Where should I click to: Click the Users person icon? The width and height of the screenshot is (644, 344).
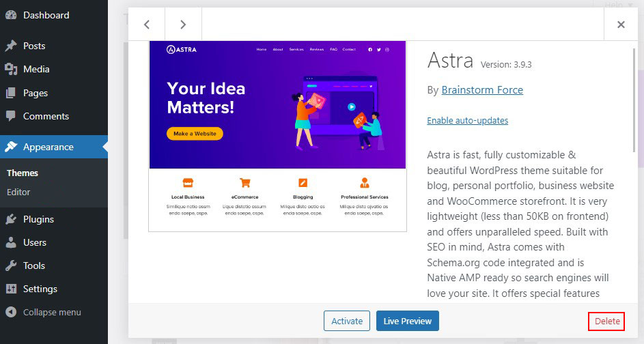point(11,242)
